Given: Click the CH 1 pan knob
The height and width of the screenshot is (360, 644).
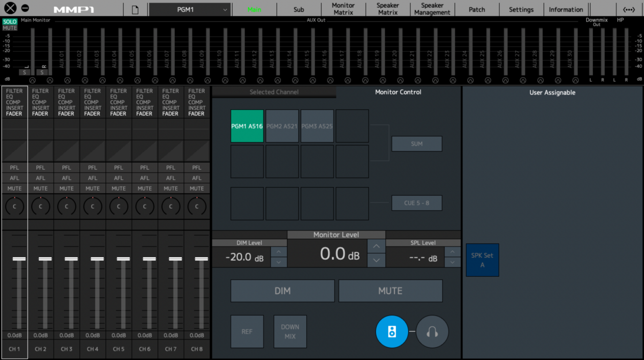Looking at the screenshot, I should click(15, 207).
